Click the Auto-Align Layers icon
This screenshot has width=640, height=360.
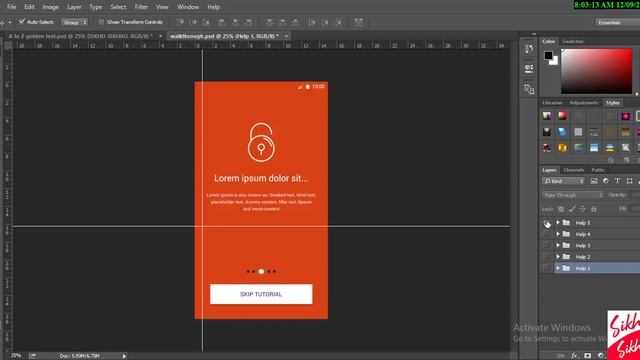[x=359, y=22]
